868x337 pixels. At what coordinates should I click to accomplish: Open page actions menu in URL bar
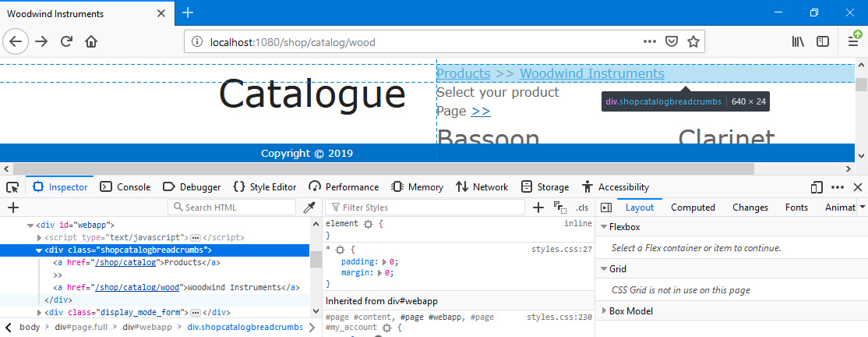pos(650,41)
